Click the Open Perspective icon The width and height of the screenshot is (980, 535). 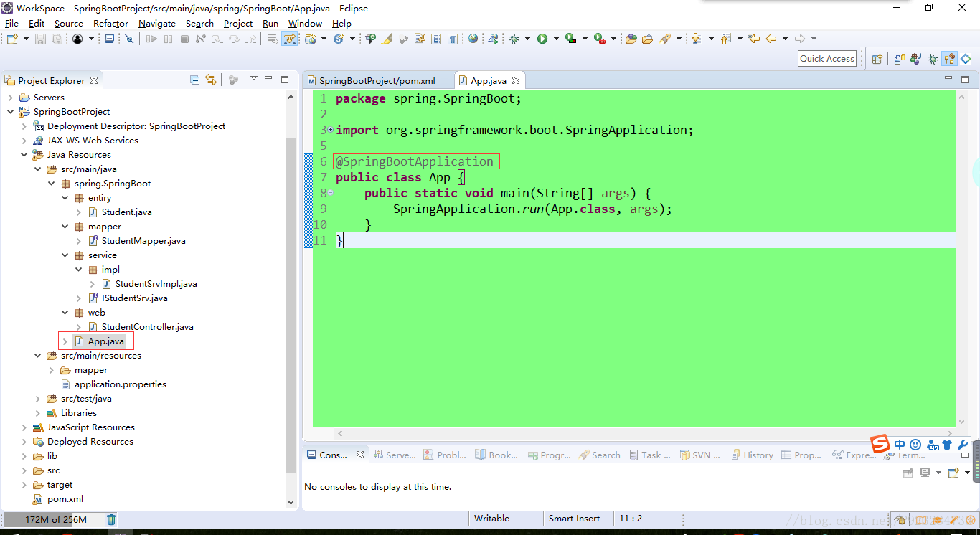point(877,59)
